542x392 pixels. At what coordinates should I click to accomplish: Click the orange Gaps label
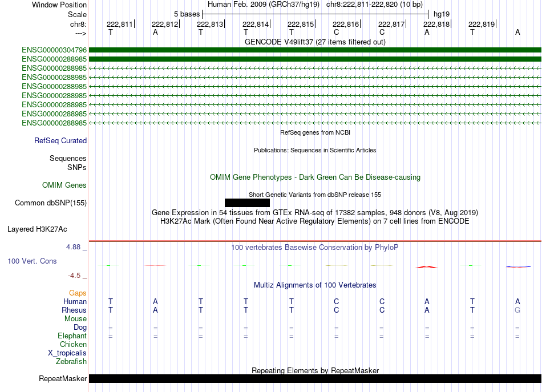click(78, 293)
